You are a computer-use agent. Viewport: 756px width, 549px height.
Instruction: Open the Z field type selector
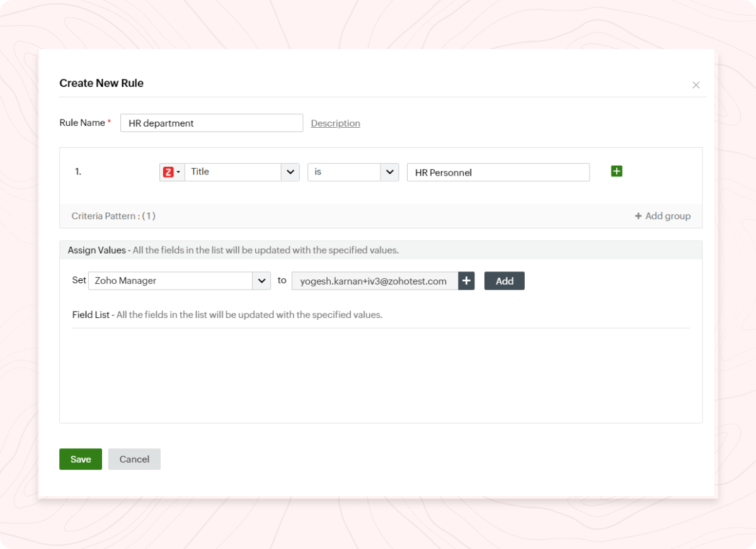pos(171,171)
